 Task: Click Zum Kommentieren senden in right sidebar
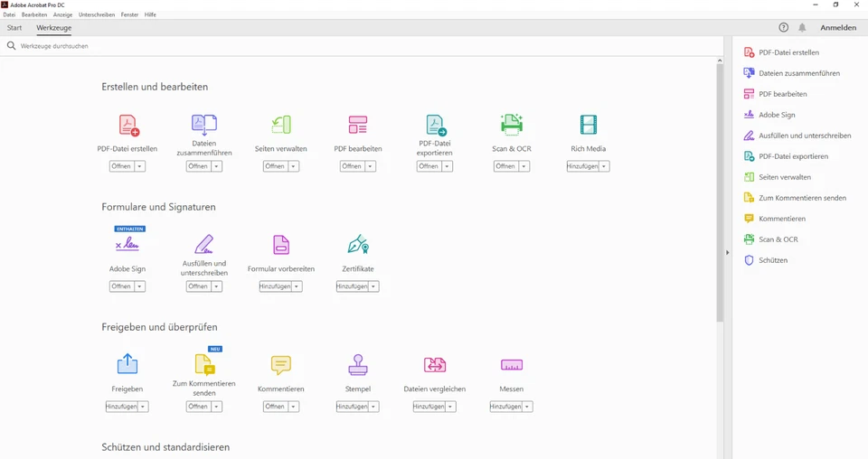click(x=795, y=198)
